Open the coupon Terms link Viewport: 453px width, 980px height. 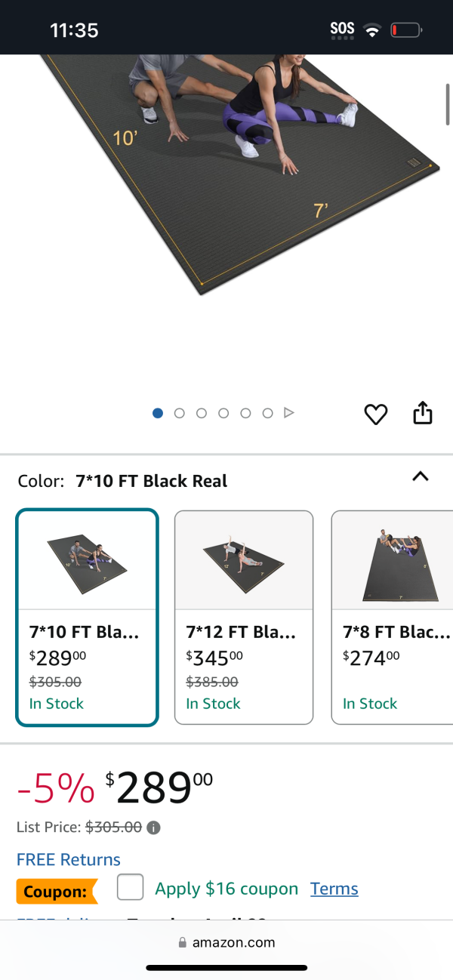click(x=334, y=889)
